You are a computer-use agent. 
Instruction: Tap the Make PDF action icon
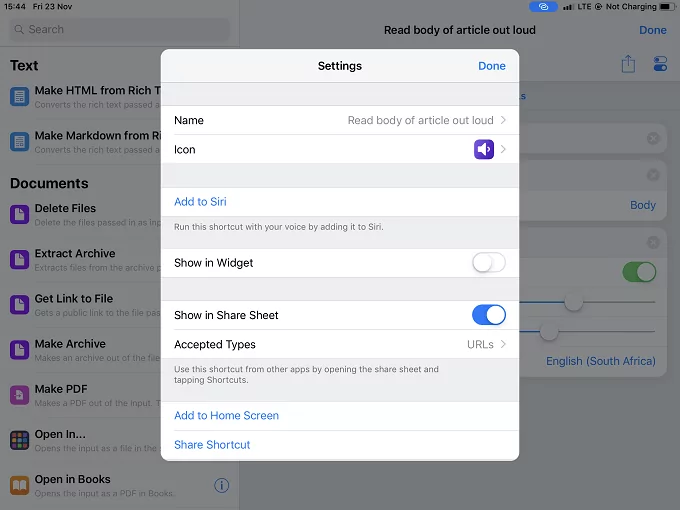[20, 395]
